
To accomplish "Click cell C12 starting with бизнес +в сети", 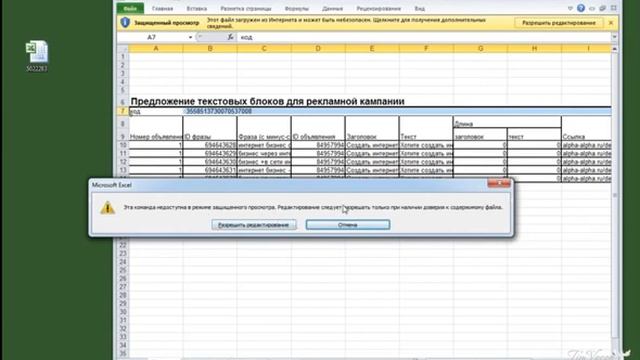I will [x=264, y=162].
